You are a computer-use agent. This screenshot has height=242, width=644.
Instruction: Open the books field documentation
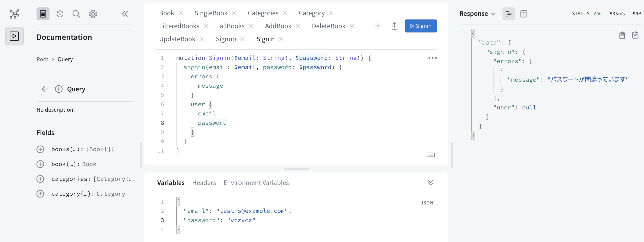(83, 149)
